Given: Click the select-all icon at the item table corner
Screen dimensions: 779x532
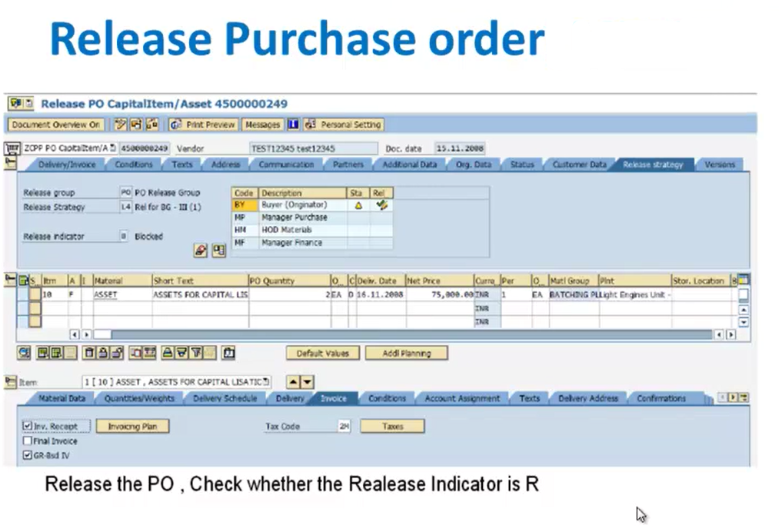Looking at the screenshot, I should pos(23,281).
